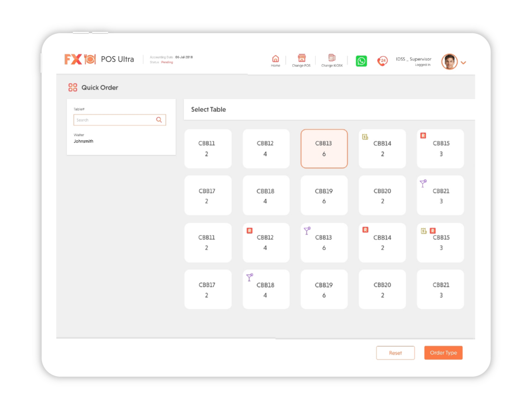Open the WhatsApp contact icon

coord(361,61)
